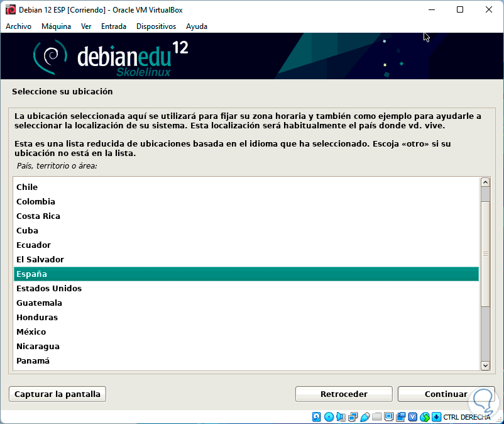Open the Ver menu

(x=86, y=26)
